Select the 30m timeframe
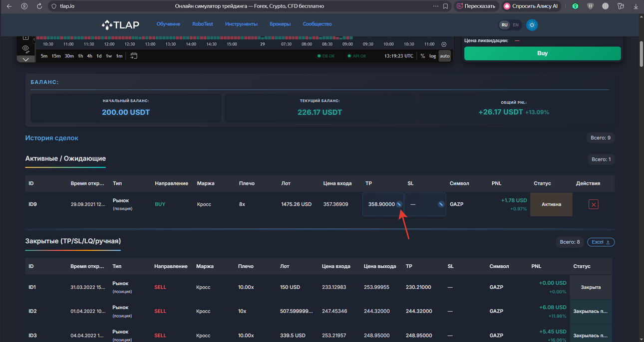644x342 pixels. (69, 56)
